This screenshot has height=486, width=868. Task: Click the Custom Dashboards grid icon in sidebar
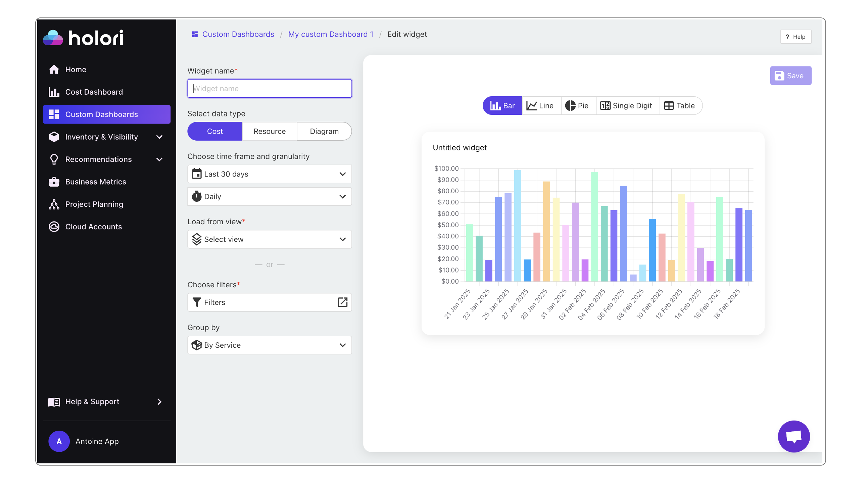(54, 114)
